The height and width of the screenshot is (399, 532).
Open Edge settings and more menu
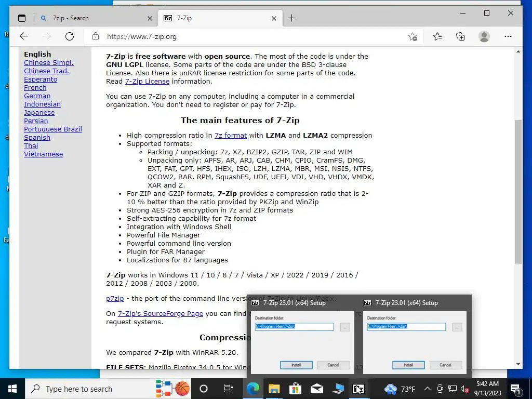click(x=508, y=36)
